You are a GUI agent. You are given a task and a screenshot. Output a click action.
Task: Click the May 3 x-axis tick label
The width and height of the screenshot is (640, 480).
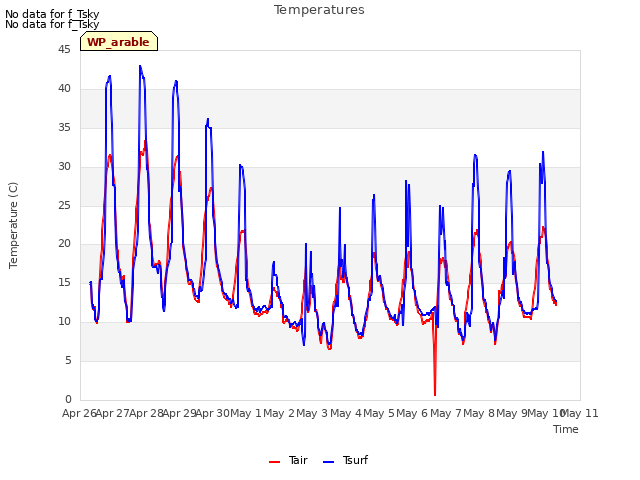[312, 413]
